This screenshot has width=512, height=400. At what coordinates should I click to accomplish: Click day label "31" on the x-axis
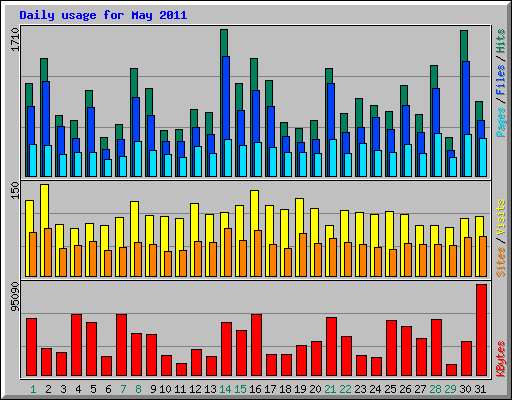[480, 389]
